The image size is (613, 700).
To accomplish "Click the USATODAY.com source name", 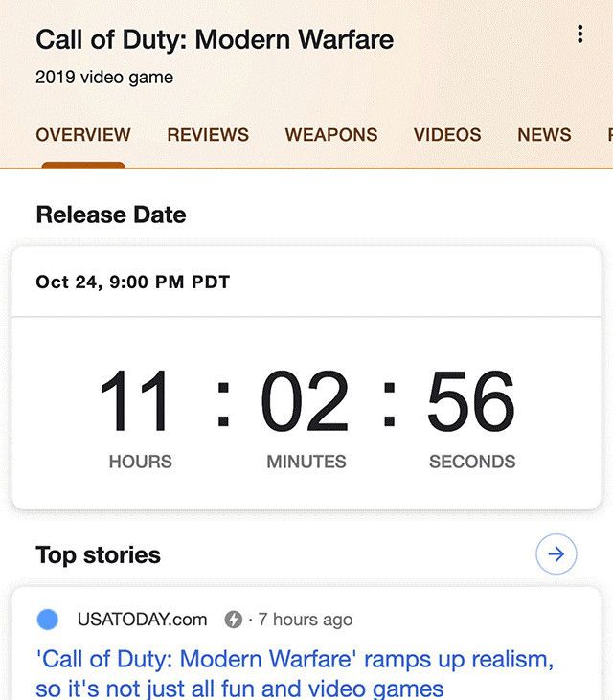I will pos(142,620).
